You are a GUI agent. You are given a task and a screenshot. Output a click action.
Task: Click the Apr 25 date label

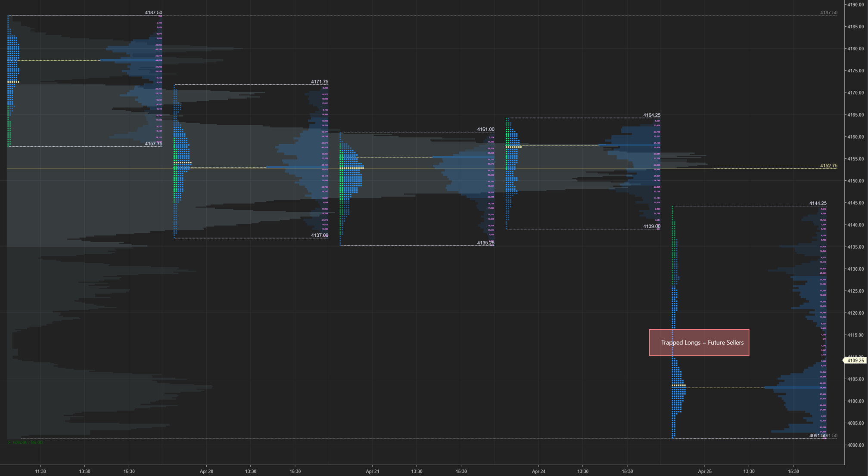pyautogui.click(x=704, y=471)
